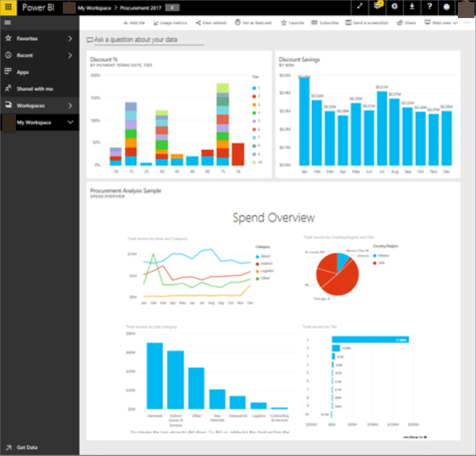Open the Discount % tile title

[x=104, y=59]
